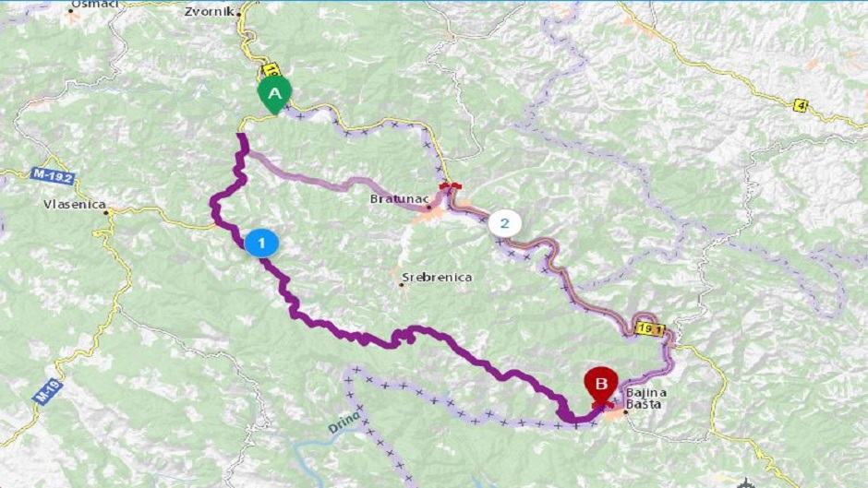868x488 pixels.
Task: Click the yellow road 4 shield
Action: (x=800, y=106)
